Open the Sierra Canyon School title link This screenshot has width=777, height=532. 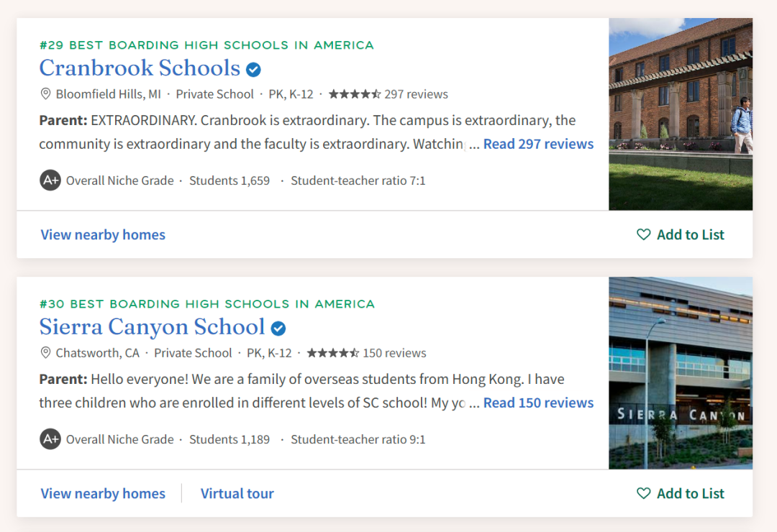click(152, 327)
